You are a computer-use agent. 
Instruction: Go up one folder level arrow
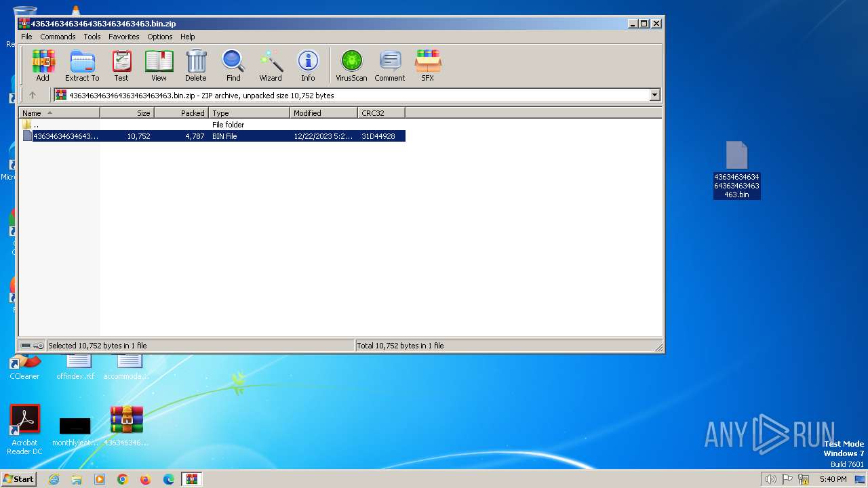[x=32, y=96]
